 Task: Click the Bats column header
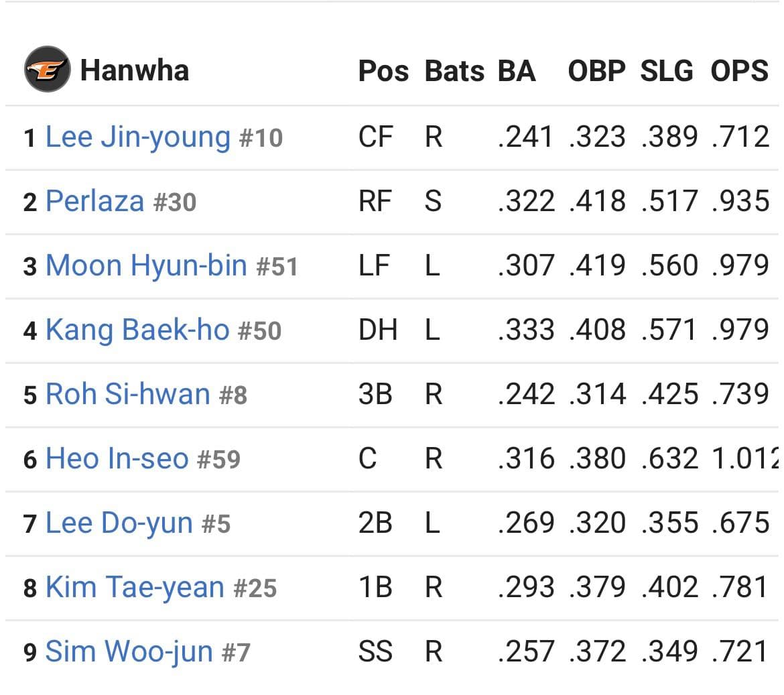click(x=454, y=71)
